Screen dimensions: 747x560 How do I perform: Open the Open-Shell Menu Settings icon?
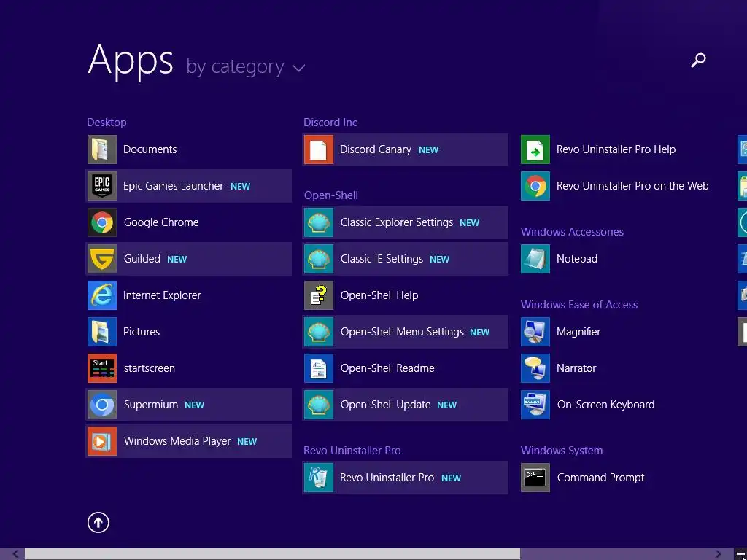319,332
